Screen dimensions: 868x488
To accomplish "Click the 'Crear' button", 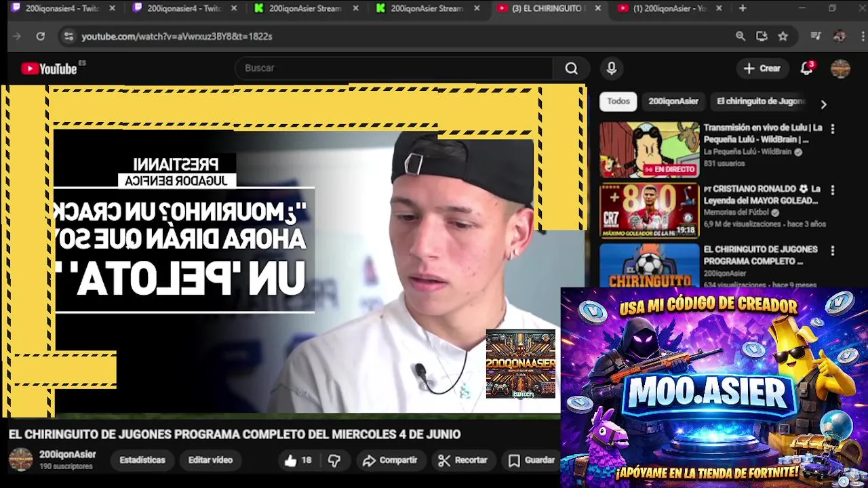I will pos(762,68).
